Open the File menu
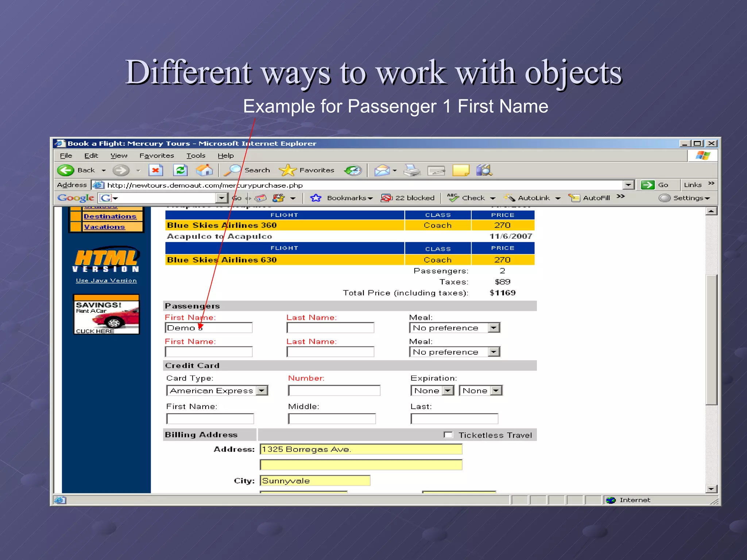Screen dimensions: 747x560 (66, 156)
